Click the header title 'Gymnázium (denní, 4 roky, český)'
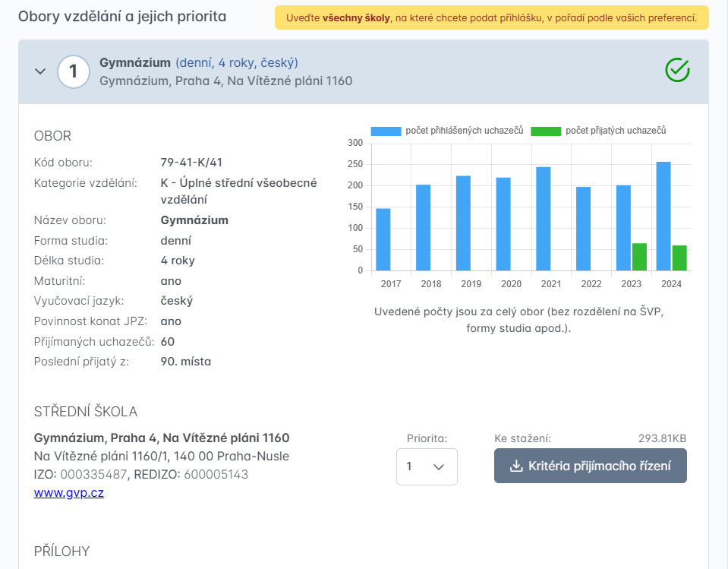The image size is (728, 569). [198, 62]
